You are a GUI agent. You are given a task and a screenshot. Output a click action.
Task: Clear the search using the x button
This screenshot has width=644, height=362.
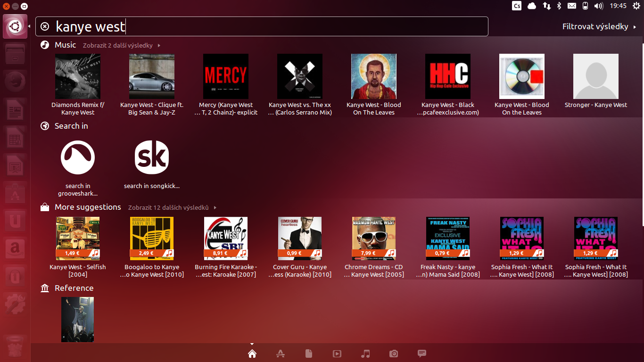coord(45,26)
